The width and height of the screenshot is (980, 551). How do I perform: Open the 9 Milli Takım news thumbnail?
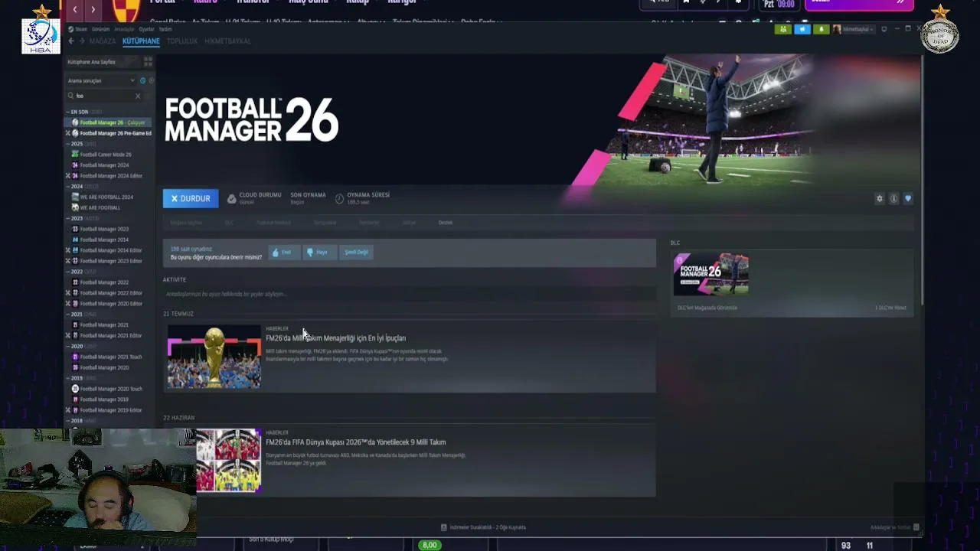[x=228, y=461]
